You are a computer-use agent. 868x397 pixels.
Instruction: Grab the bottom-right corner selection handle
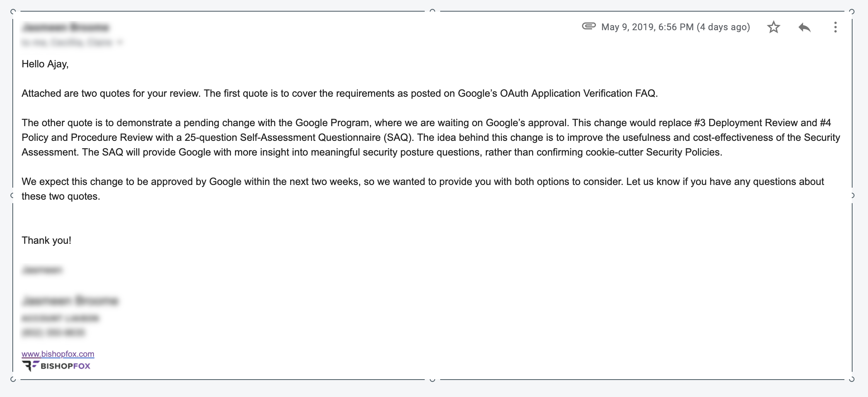[852, 379]
